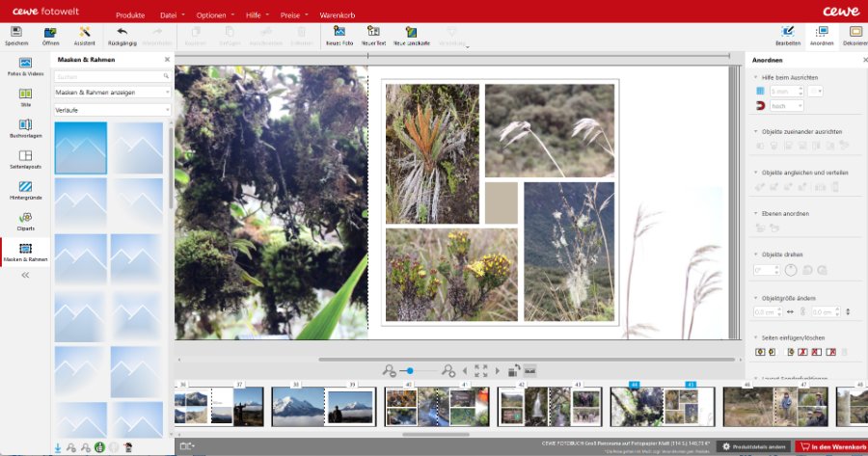
Task: Click the Rückgängig undo arrow
Action: point(122,33)
